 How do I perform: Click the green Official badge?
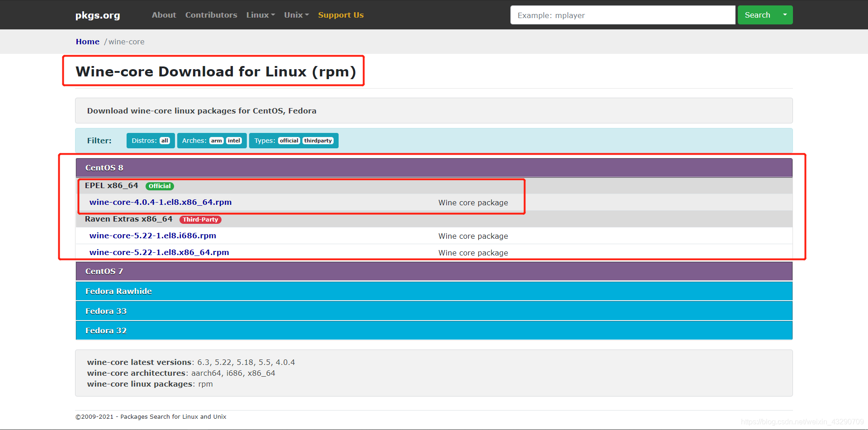(160, 186)
